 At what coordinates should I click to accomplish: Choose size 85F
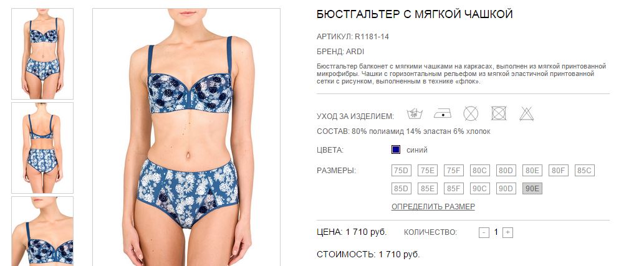pos(453,188)
